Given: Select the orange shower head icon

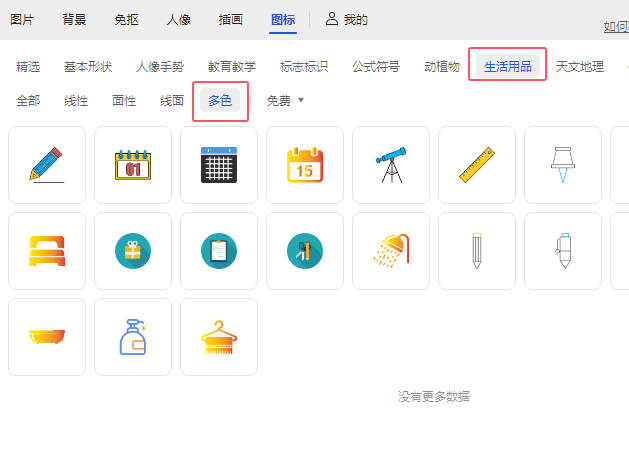Looking at the screenshot, I should point(391,251).
